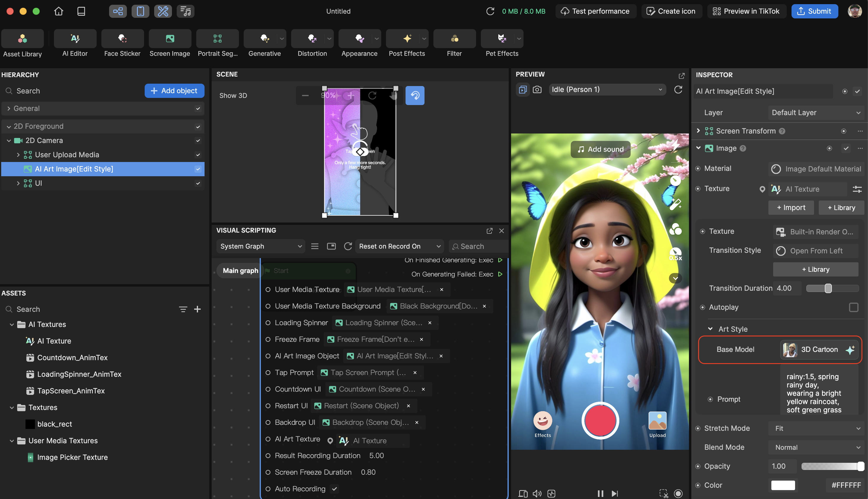Add a new asset with plus icon
The height and width of the screenshot is (499, 868).
pos(197,309)
